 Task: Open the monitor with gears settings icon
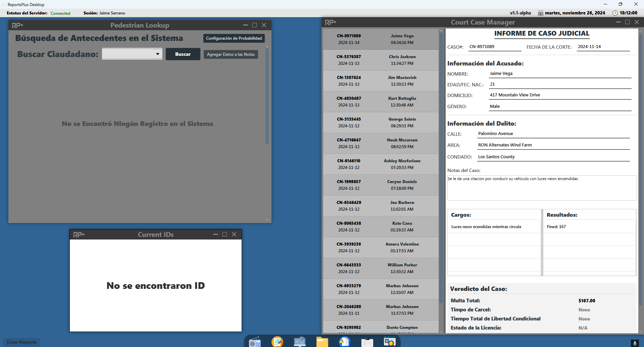click(x=300, y=342)
